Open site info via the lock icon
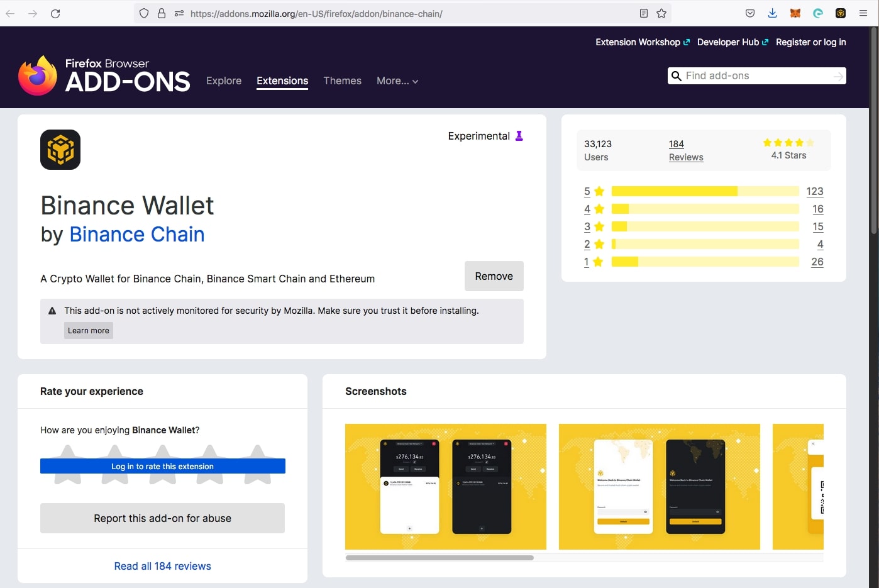This screenshot has width=879, height=588. point(162,13)
